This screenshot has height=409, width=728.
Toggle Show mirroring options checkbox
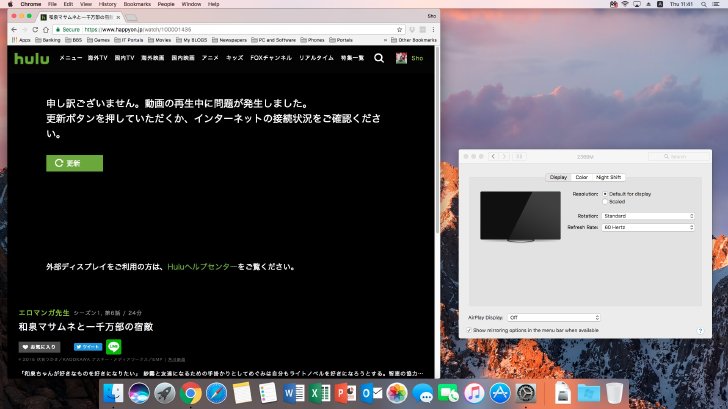click(x=468, y=330)
